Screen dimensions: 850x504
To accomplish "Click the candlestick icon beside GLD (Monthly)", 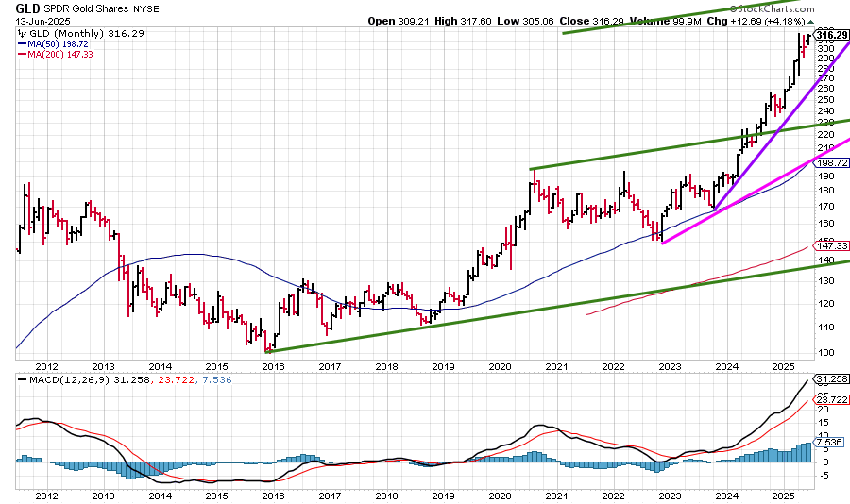I will point(23,34).
